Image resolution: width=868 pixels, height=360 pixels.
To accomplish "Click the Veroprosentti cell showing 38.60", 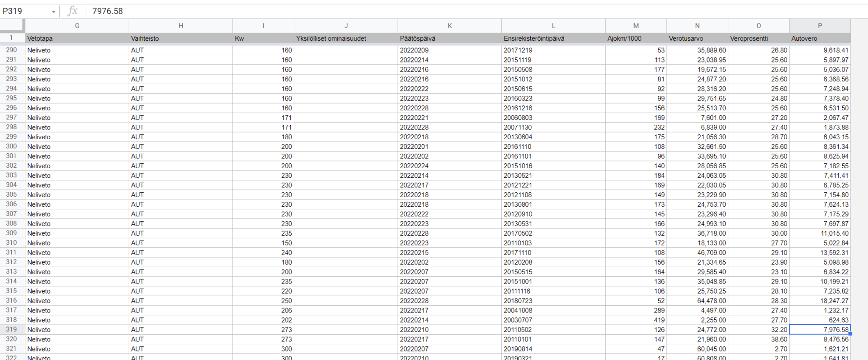I will 759,339.
